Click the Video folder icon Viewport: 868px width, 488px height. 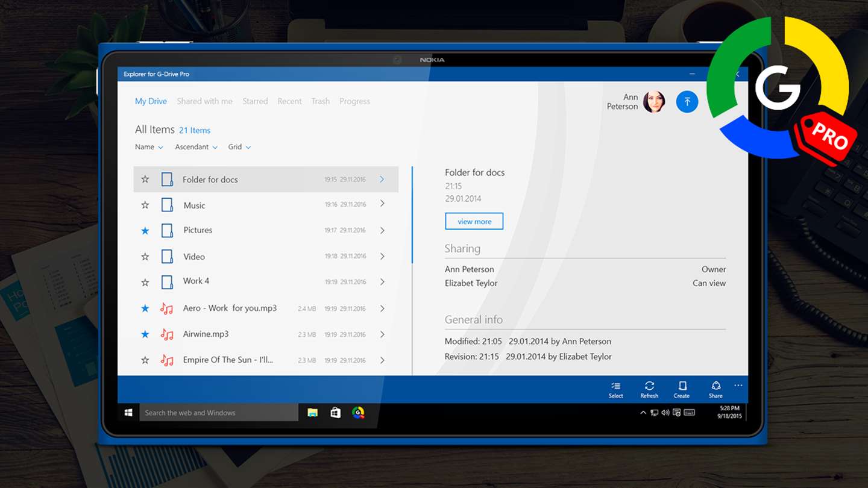(167, 256)
